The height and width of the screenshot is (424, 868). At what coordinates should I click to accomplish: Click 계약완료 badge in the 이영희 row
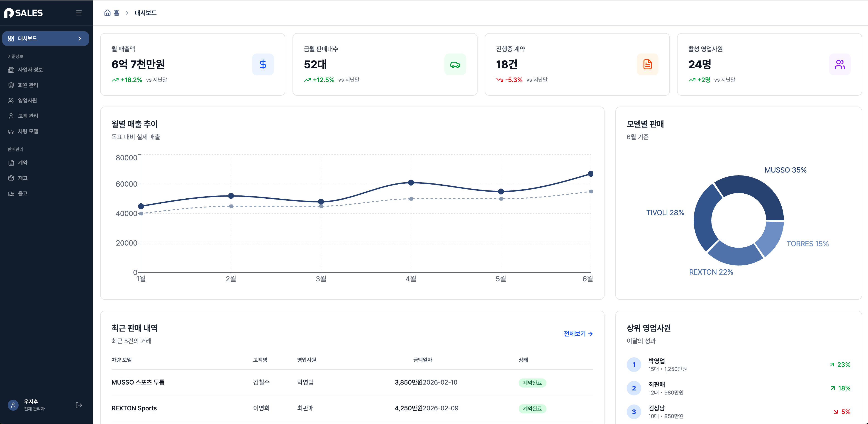532,409
